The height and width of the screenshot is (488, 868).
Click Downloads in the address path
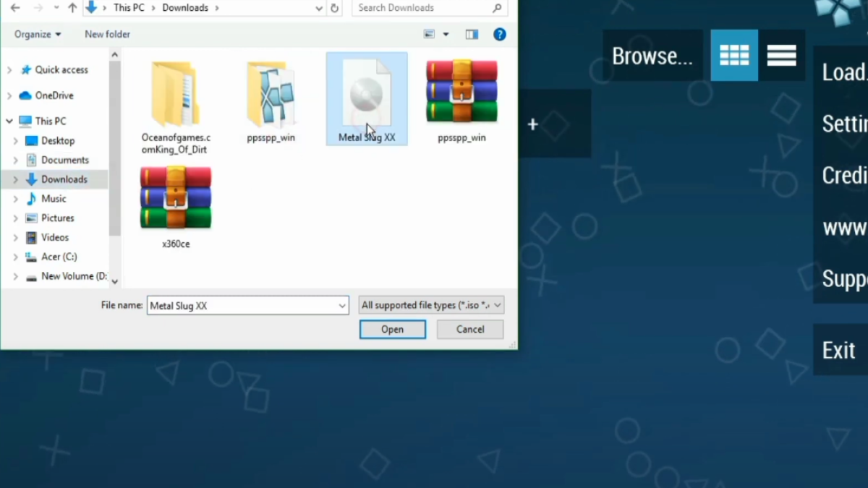pyautogui.click(x=185, y=8)
